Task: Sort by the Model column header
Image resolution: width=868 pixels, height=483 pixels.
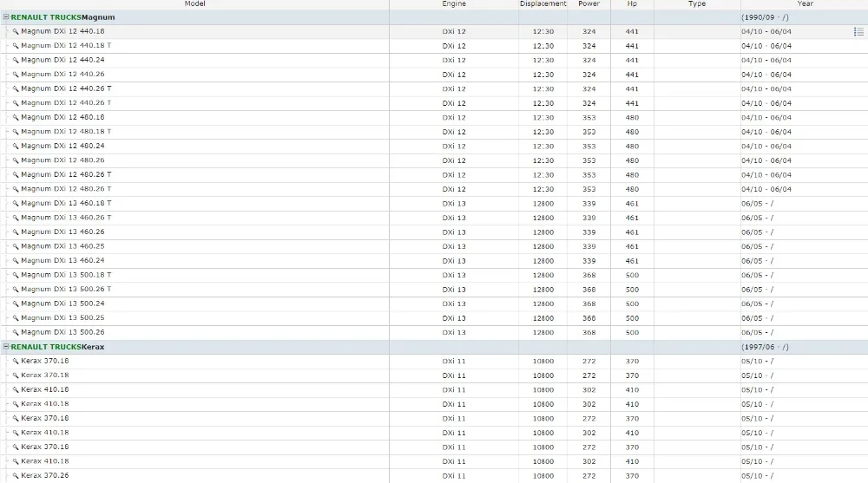Action: pyautogui.click(x=194, y=3)
